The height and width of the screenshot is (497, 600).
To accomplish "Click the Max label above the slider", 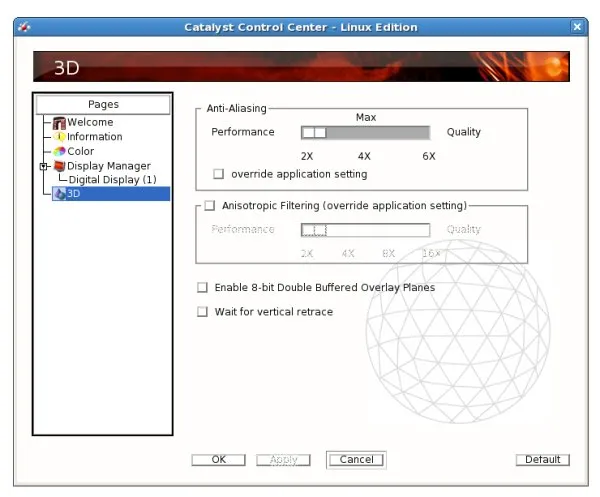I will click(x=366, y=117).
